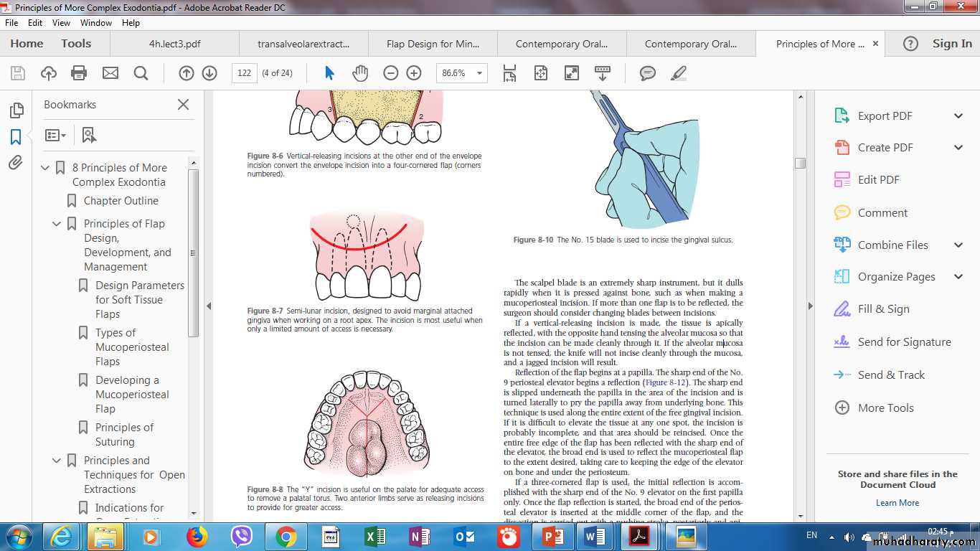Open the Attachments paperclip panel
Viewport: 980px width, 551px height.
tap(16, 163)
